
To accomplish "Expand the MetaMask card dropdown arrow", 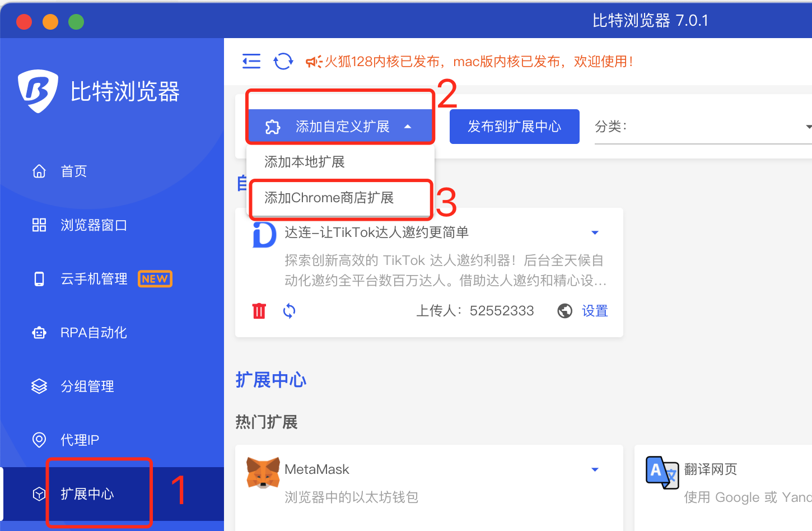I will point(595,469).
